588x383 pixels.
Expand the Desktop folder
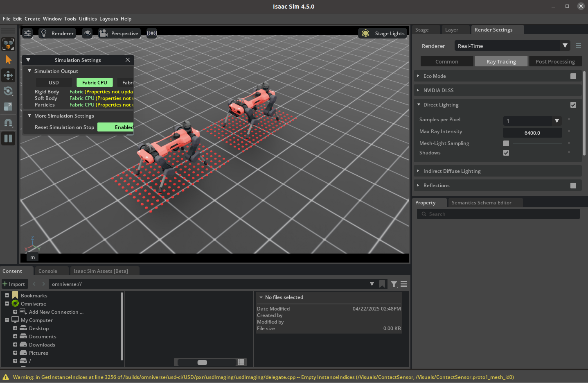coord(15,328)
